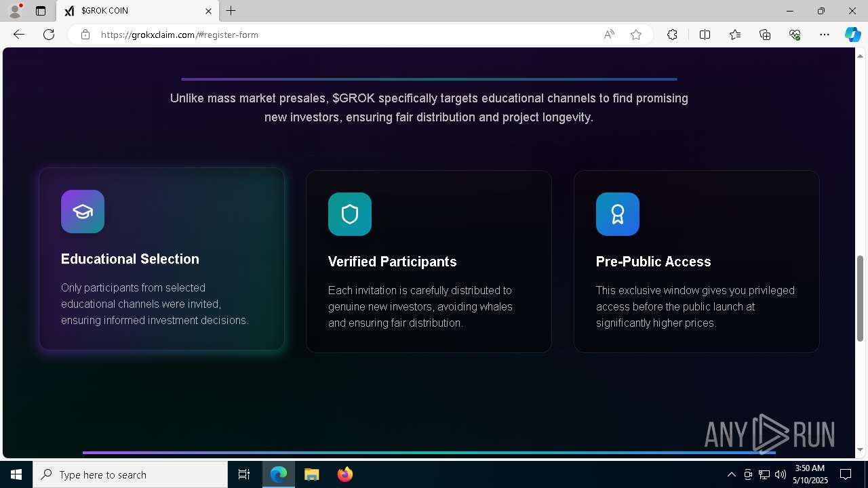868x488 pixels.
Task: Open Read aloud from the address bar
Action: coord(609,35)
